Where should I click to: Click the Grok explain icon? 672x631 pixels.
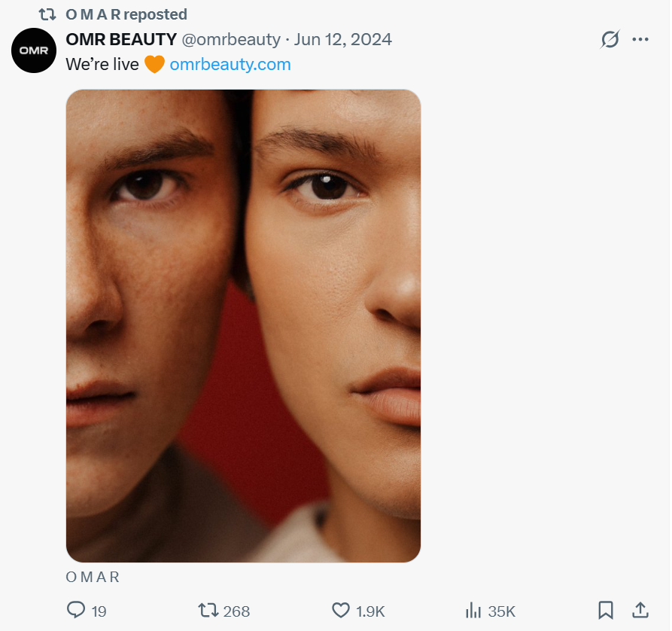pos(610,39)
